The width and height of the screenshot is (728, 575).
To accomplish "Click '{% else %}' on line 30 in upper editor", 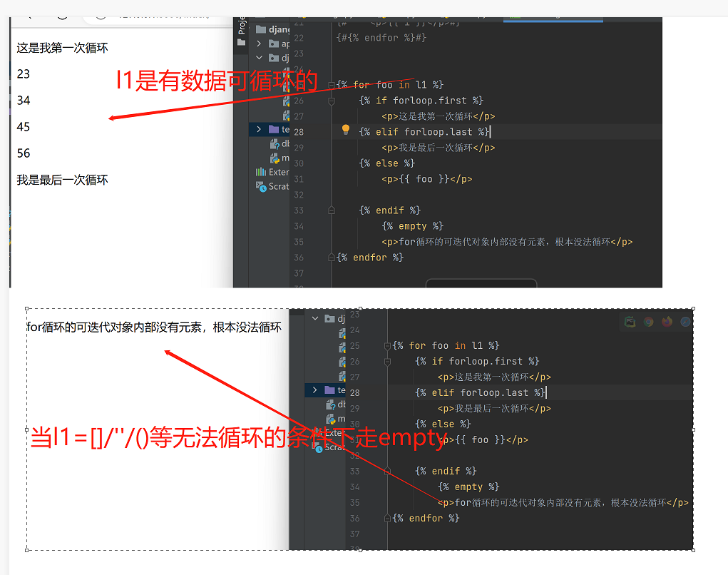I will pos(386,163).
